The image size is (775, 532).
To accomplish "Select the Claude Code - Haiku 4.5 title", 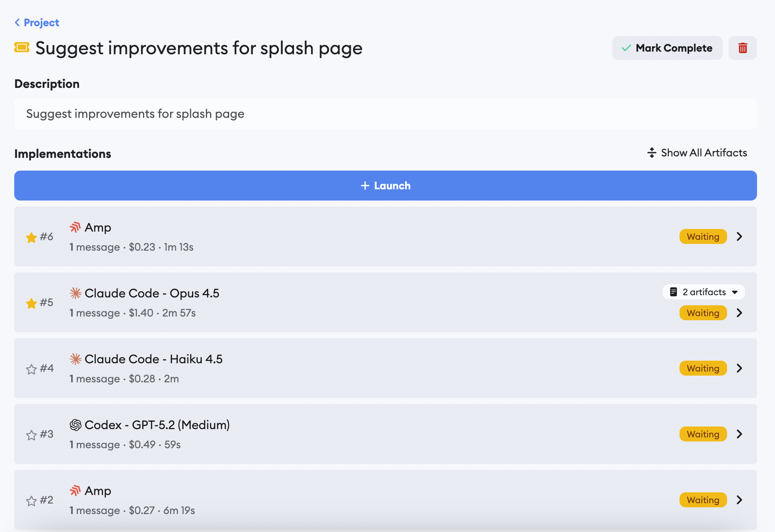I will [154, 359].
